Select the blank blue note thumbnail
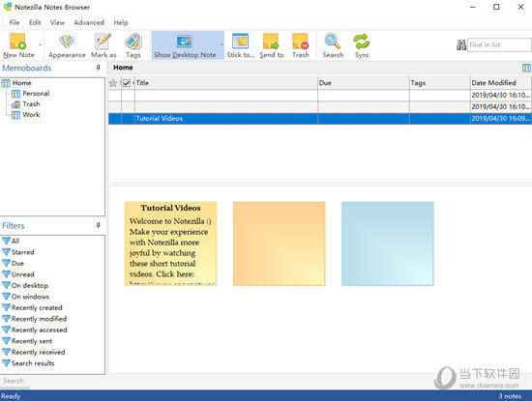The image size is (532, 401). (x=388, y=243)
